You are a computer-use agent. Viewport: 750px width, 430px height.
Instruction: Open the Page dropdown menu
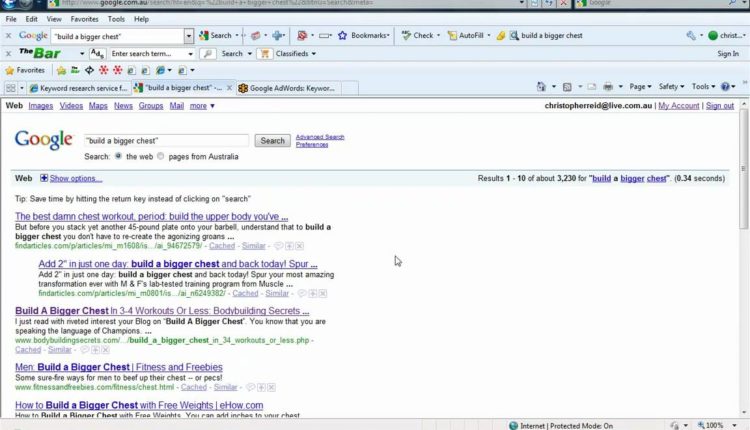(x=640, y=87)
